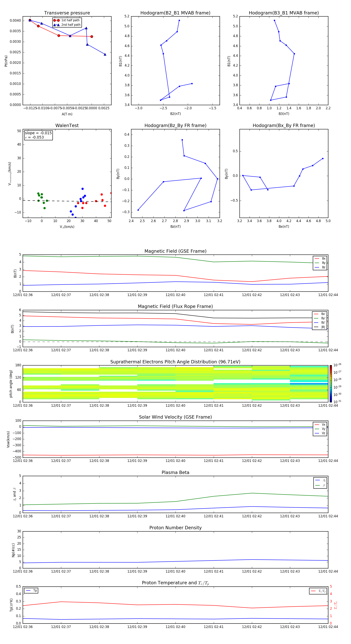The width and height of the screenshot is (351, 644).
Task: Click the 'V_A(km/s)' x-axis label
Action: tap(67, 227)
